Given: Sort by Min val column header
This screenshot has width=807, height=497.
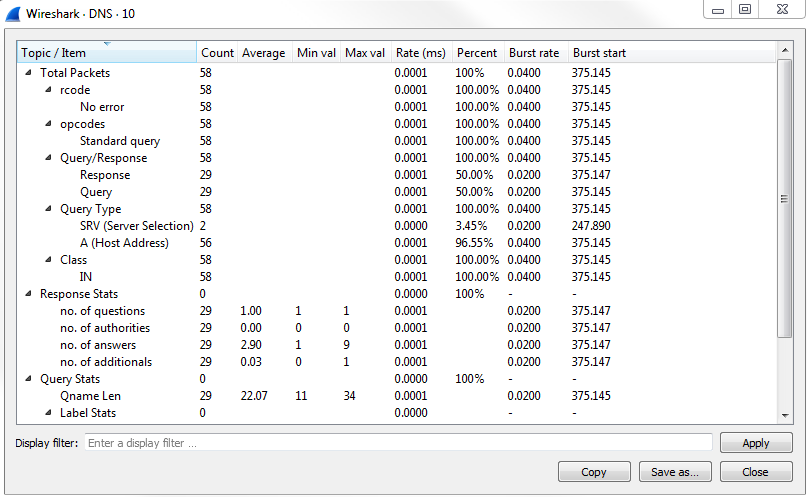Looking at the screenshot, I should [316, 52].
